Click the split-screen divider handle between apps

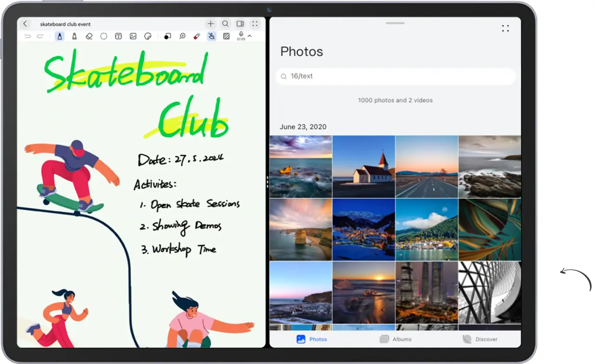267,182
